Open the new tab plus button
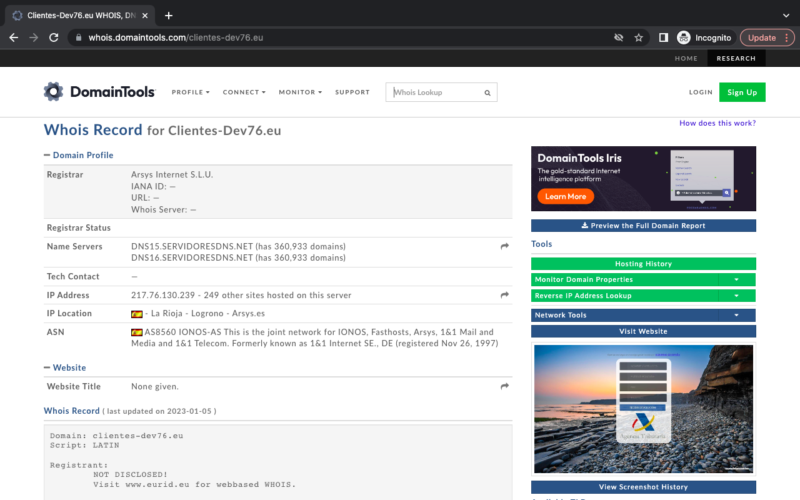Image resolution: width=800 pixels, height=500 pixels. coord(168,16)
